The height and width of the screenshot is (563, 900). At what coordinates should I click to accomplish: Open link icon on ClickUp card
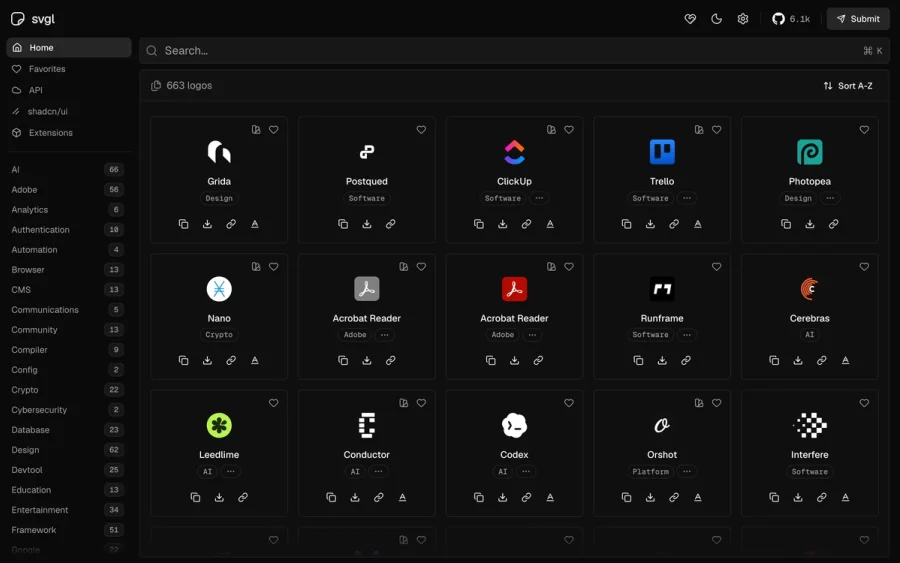point(526,224)
